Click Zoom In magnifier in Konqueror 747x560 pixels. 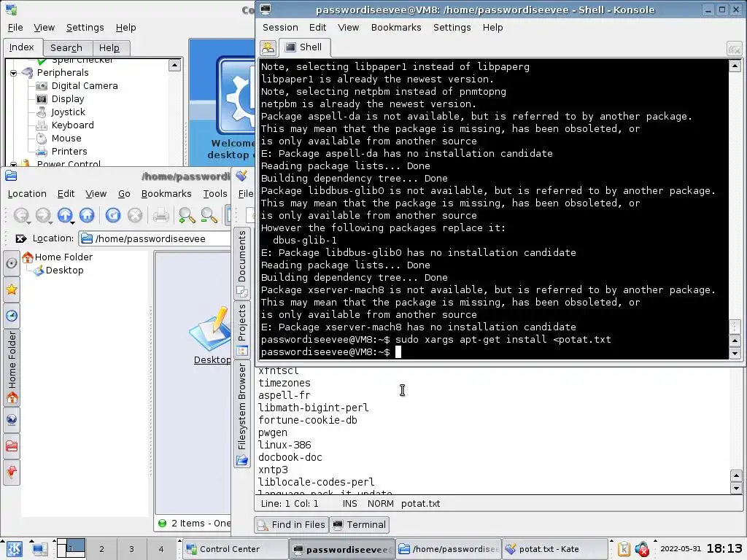tap(186, 215)
